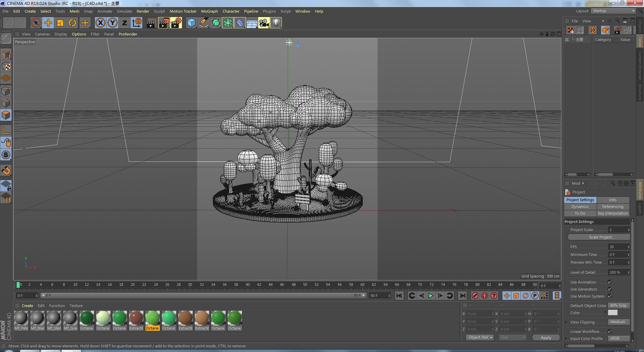Switch to the Dynamics tab

pyautogui.click(x=580, y=207)
